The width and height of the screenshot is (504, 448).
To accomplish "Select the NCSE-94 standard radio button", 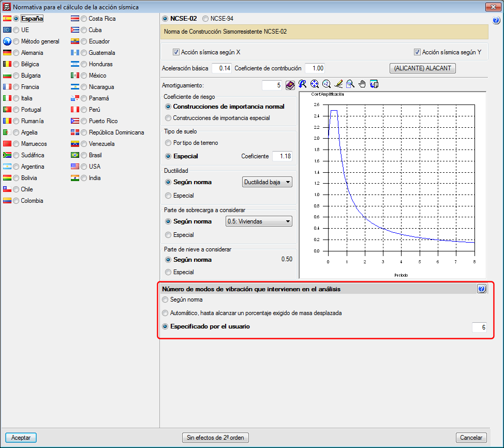I will [205, 19].
